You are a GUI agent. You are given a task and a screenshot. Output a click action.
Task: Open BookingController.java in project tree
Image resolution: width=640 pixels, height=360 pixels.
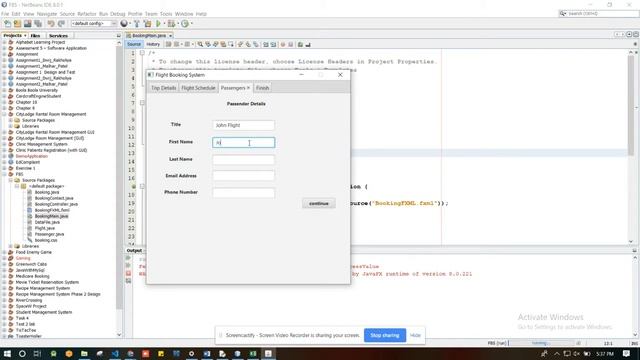coord(56,204)
